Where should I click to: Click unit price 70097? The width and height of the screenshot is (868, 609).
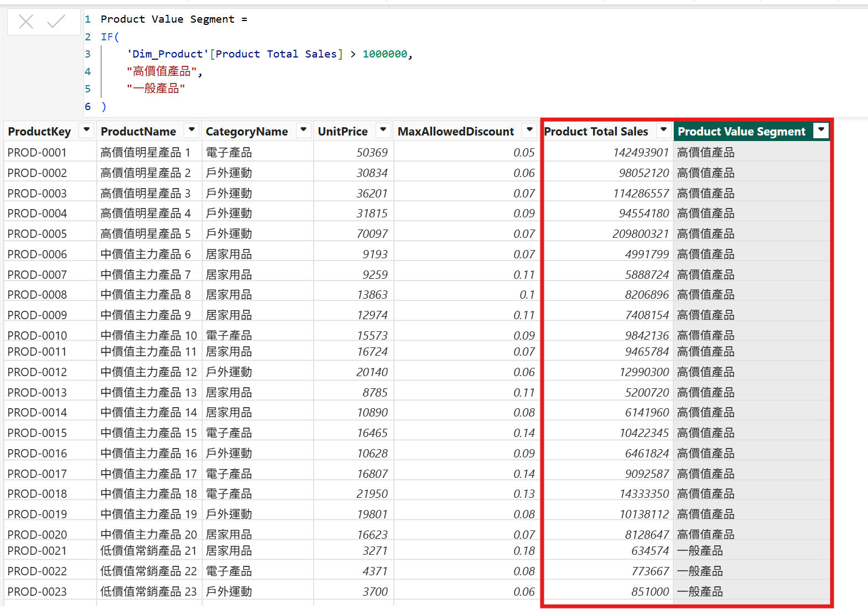click(x=372, y=234)
